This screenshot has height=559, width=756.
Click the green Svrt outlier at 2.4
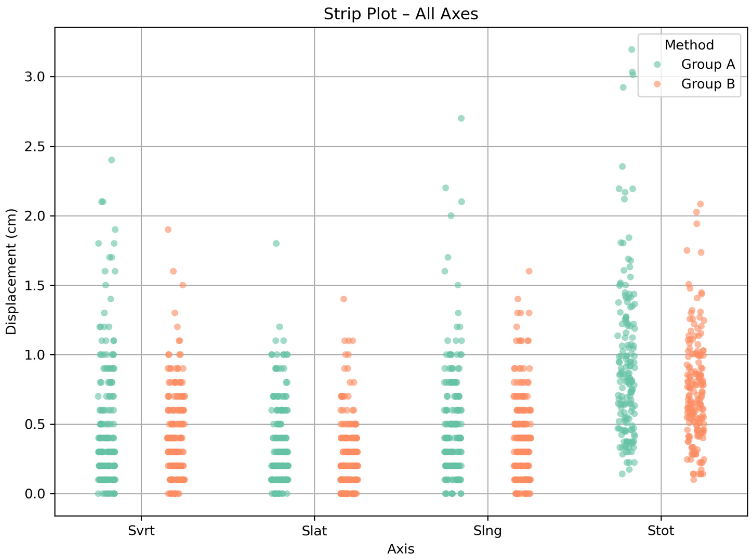111,160
